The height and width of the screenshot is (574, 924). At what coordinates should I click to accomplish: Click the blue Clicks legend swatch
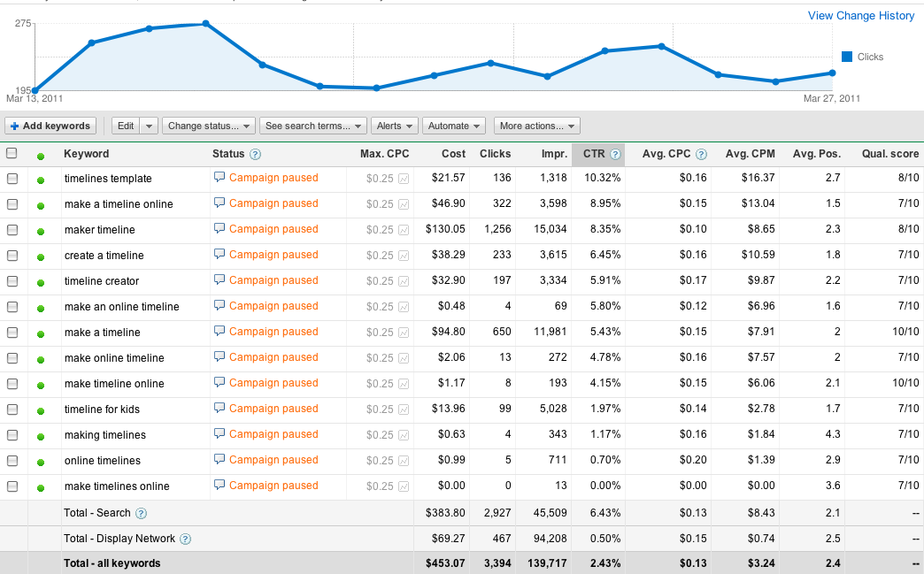[847, 57]
